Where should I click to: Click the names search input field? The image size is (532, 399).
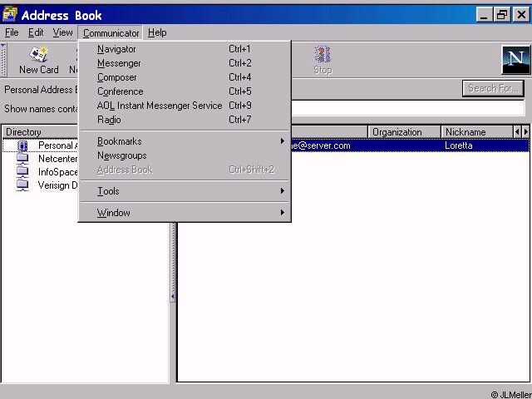[x=407, y=109]
